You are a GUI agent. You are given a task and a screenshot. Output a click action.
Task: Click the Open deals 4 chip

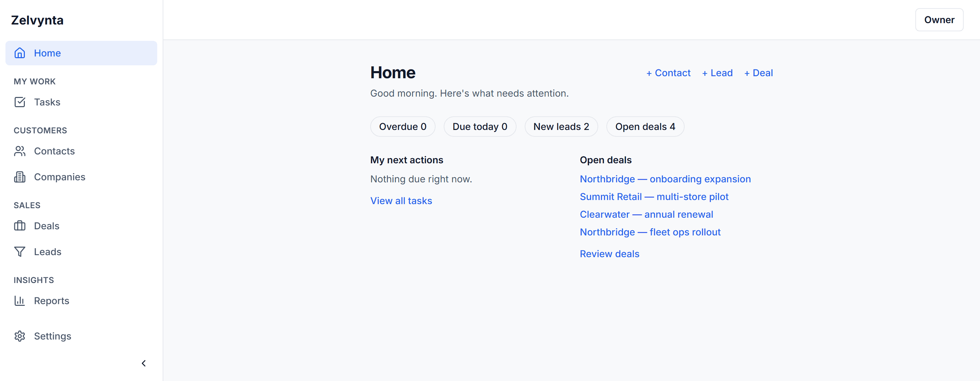tap(645, 127)
